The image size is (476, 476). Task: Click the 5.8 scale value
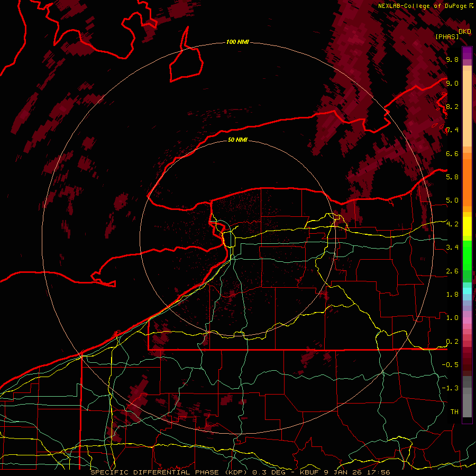tap(452, 177)
